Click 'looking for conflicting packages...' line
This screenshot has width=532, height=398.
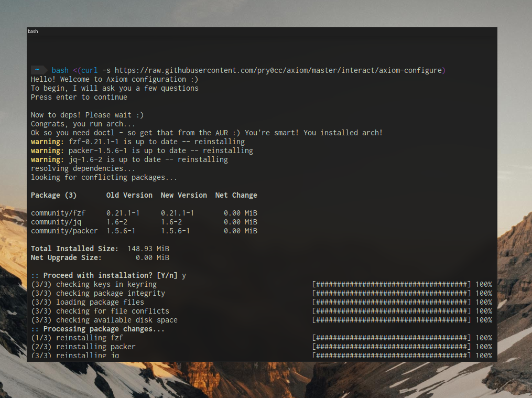[104, 177]
